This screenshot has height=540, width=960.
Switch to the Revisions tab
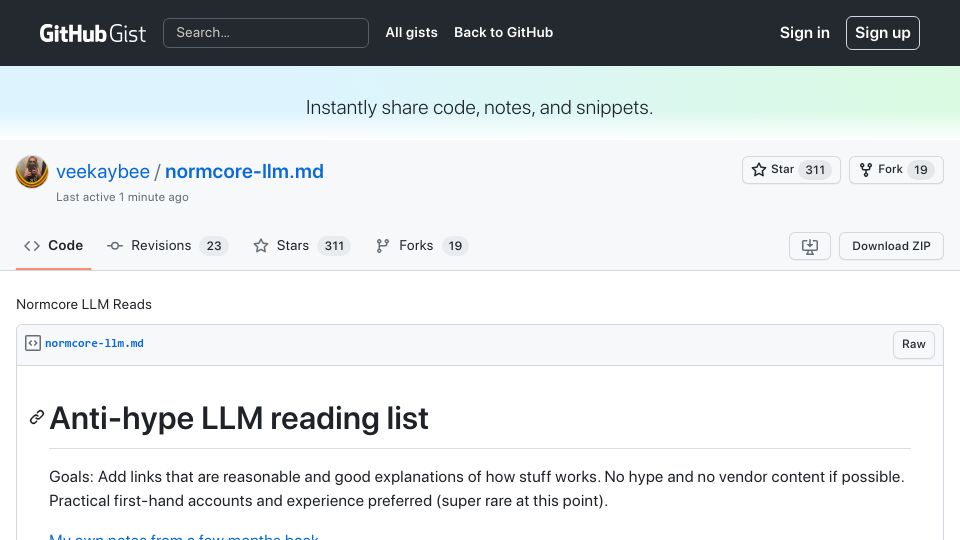(167, 246)
